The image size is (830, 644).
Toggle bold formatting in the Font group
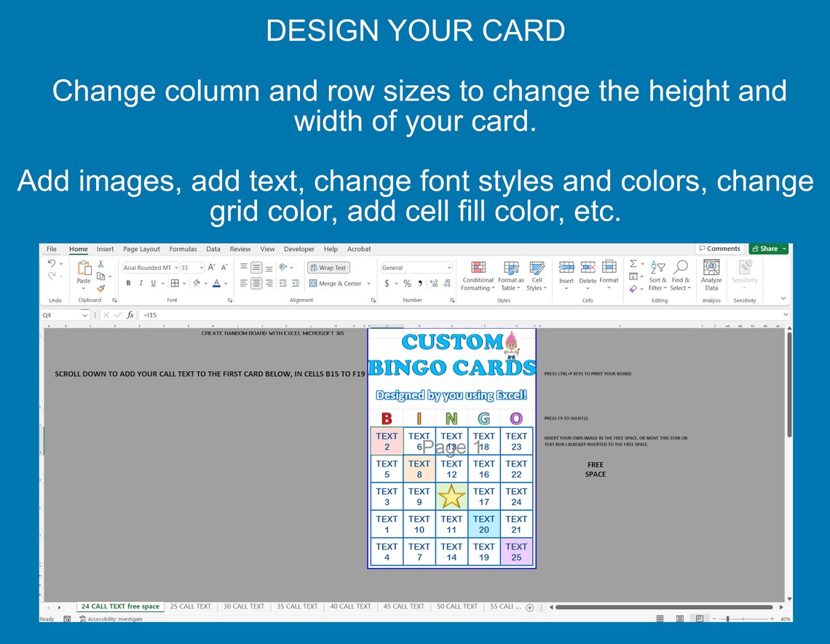coord(127,283)
